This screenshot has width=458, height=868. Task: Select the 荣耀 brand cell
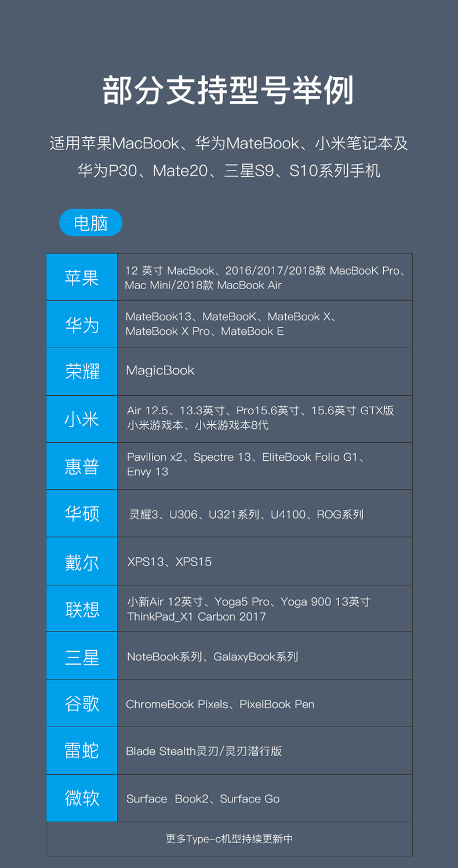point(82,371)
